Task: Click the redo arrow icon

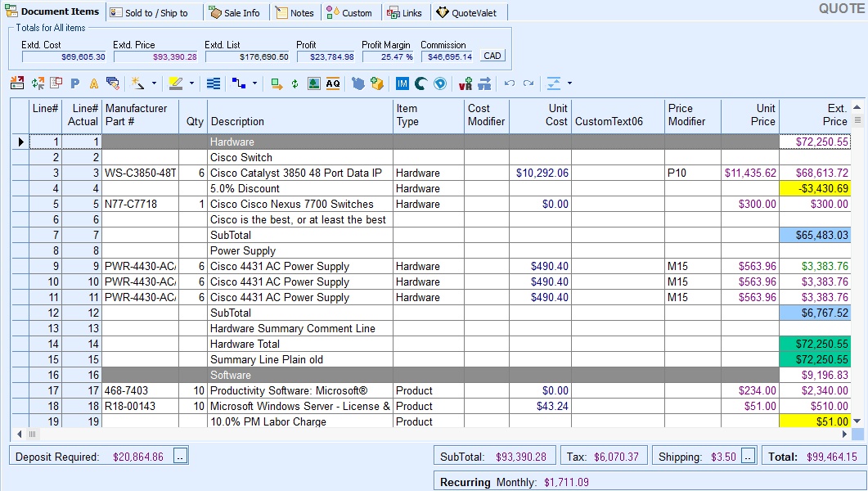Action: (528, 83)
